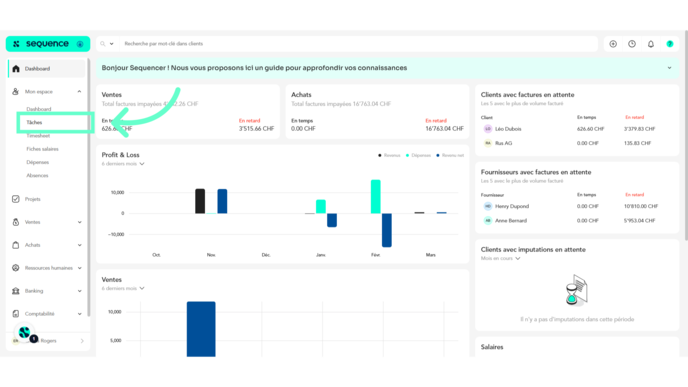Open client Léo Dubois

click(x=508, y=129)
